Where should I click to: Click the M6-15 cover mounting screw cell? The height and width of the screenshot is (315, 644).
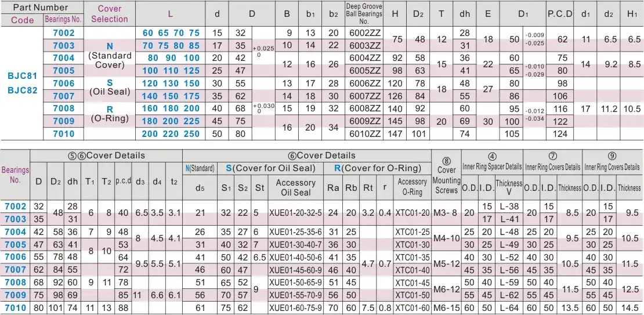(446, 308)
